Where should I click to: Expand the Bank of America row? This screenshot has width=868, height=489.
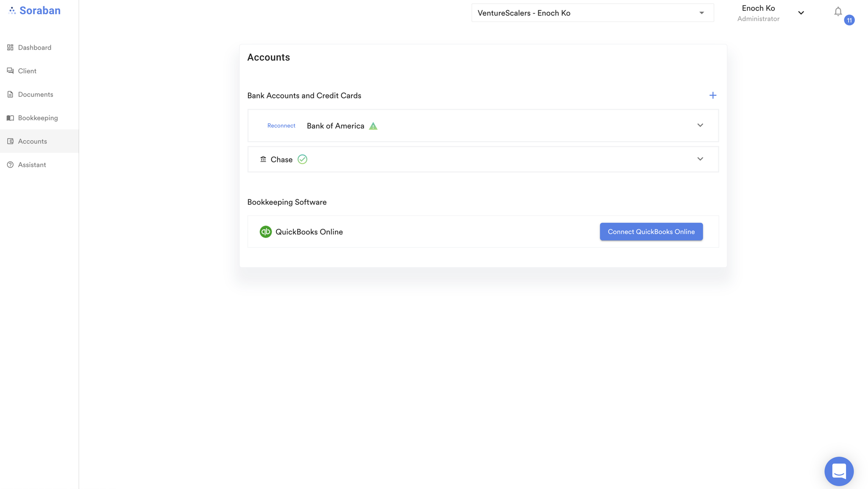coord(700,125)
